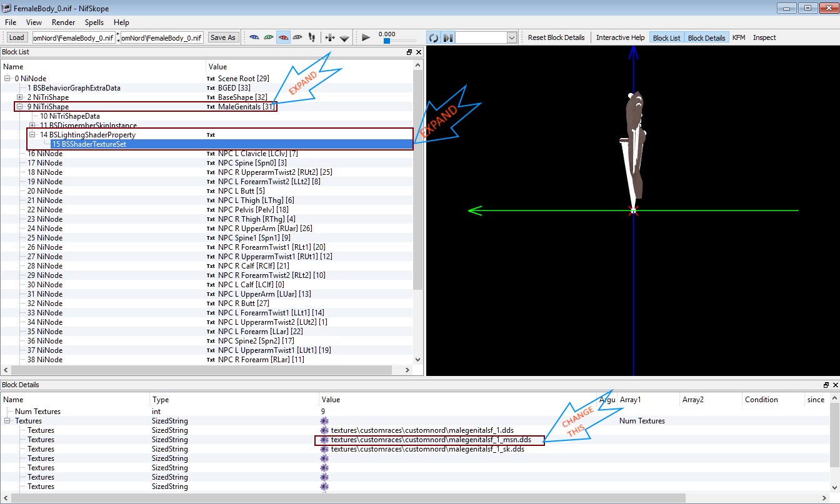This screenshot has width=840, height=504.
Task: Switch to the Top view eye icon
Action: [254, 37]
